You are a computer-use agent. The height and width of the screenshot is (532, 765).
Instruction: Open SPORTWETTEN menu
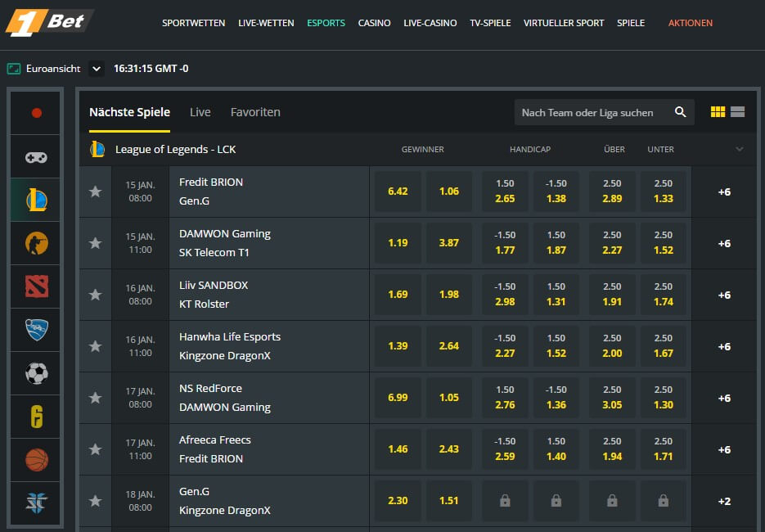(194, 23)
